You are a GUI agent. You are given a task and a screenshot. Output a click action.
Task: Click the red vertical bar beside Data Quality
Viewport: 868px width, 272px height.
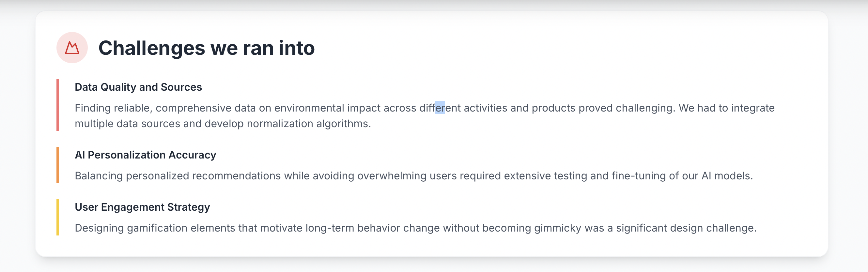58,105
